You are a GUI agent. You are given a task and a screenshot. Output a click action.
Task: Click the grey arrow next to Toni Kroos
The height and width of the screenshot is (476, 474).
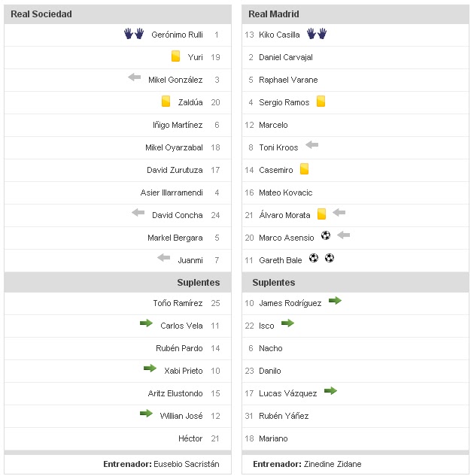point(311,145)
